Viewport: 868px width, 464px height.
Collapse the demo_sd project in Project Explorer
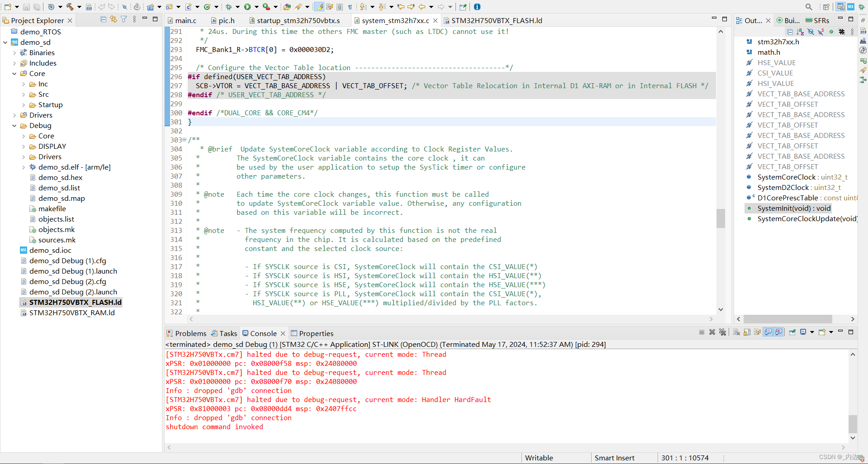5,42
